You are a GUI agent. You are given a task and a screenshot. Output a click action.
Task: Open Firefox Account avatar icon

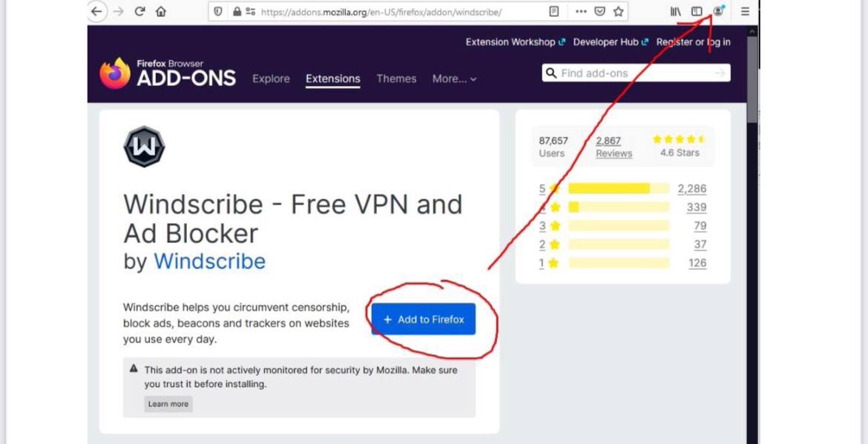point(718,11)
